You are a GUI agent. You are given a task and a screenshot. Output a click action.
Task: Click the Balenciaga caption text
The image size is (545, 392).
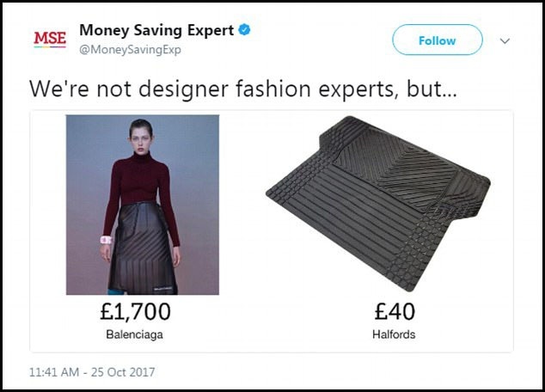134,334
